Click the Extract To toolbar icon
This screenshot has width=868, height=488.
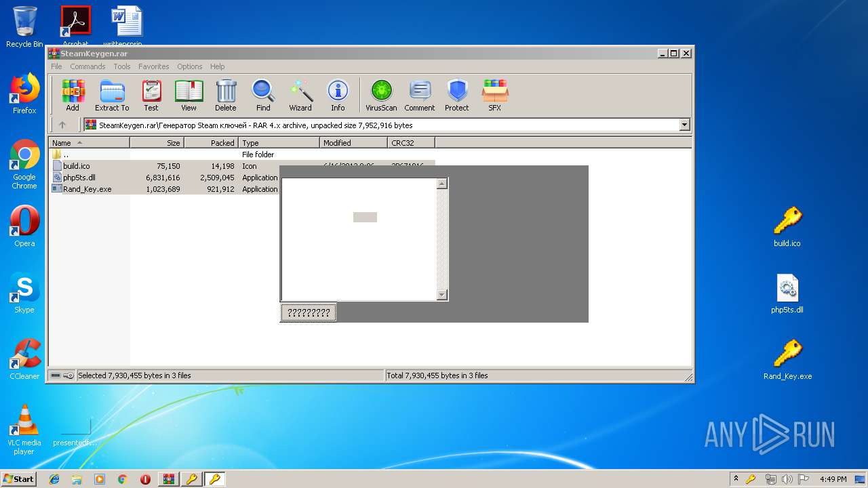[112, 96]
